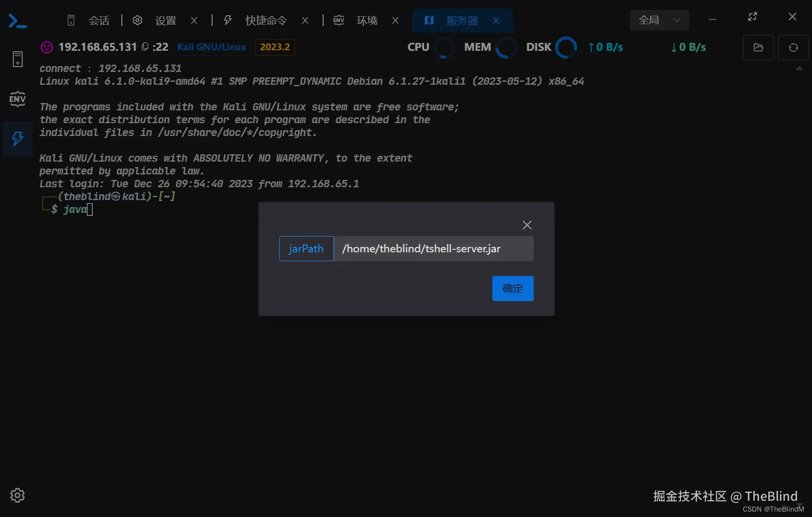Click the download speed indicator
The height and width of the screenshot is (517, 812).
689,47
